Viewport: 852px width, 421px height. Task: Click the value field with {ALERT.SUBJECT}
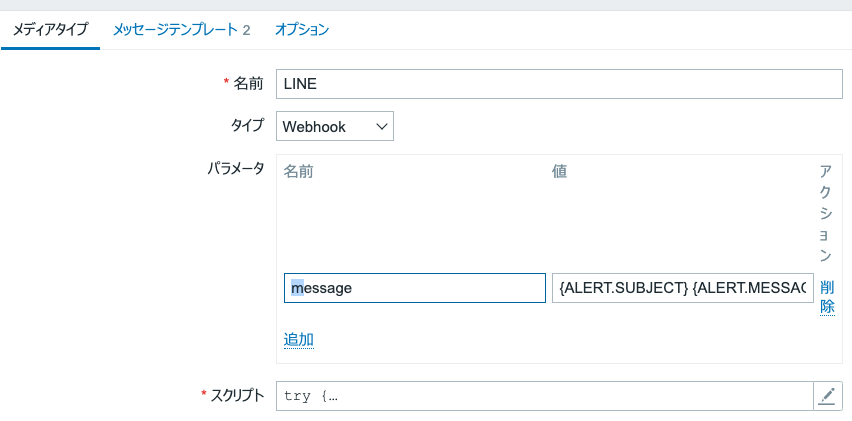pyautogui.click(x=682, y=288)
